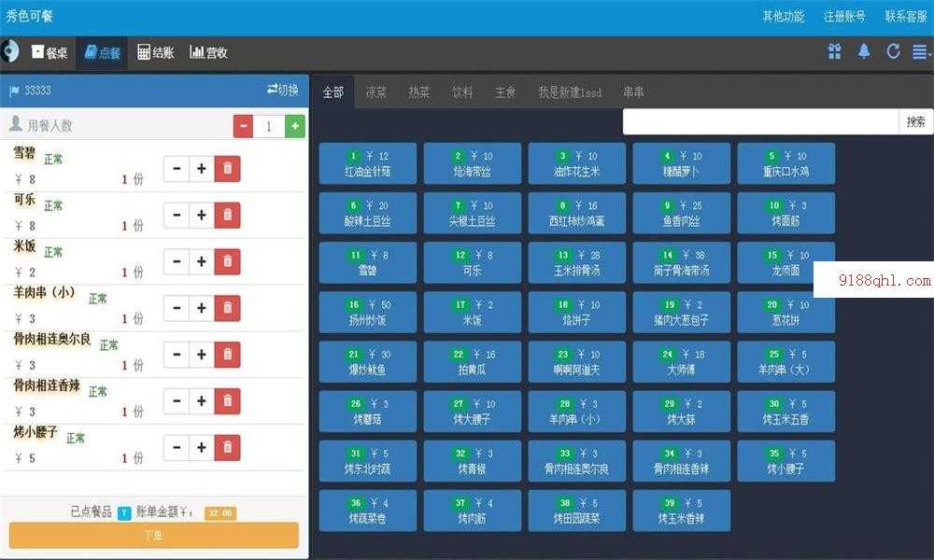Delete 雪碧 from the order

click(x=227, y=168)
